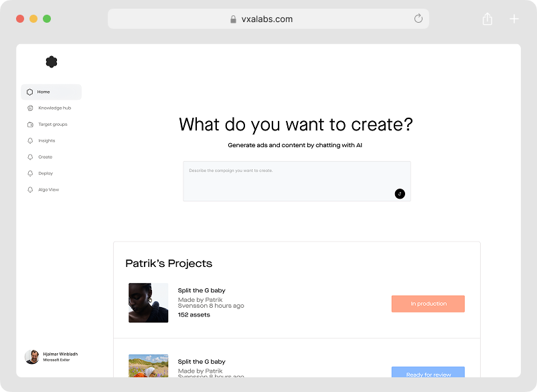Click the Algo View sidebar icon
The image size is (537, 392).
coord(30,189)
